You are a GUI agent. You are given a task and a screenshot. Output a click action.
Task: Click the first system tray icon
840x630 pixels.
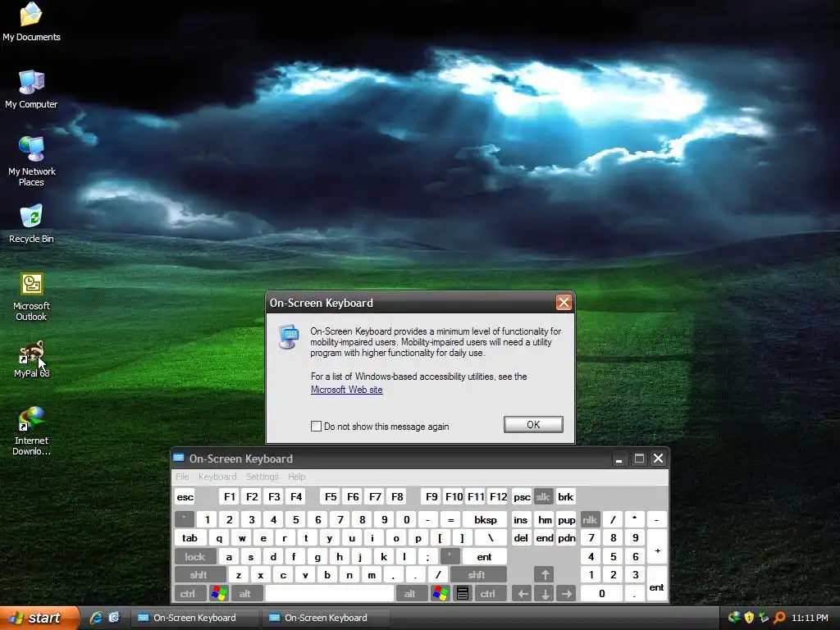(734, 618)
